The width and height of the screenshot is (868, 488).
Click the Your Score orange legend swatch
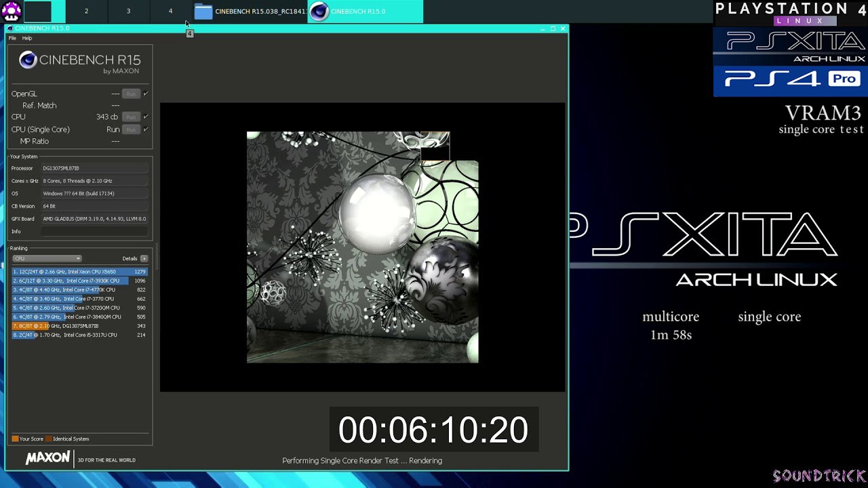(x=15, y=439)
